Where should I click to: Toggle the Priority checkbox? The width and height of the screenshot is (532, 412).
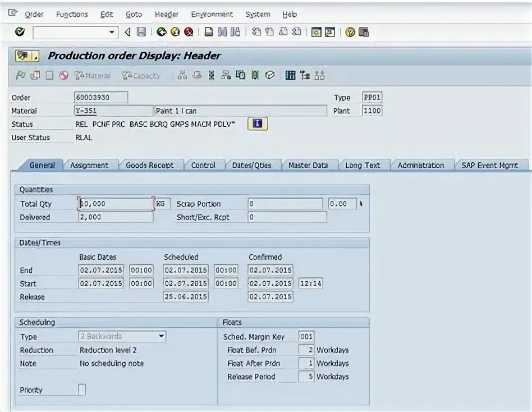tap(82, 389)
